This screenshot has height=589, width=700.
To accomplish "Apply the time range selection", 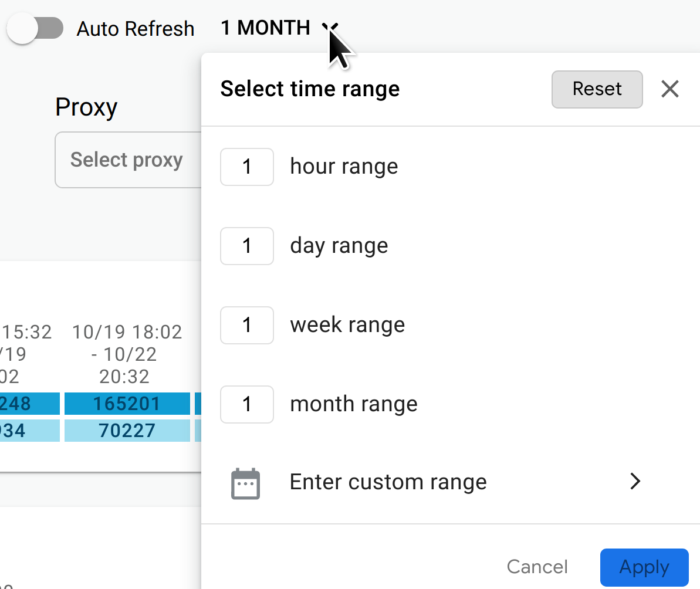I will (644, 567).
